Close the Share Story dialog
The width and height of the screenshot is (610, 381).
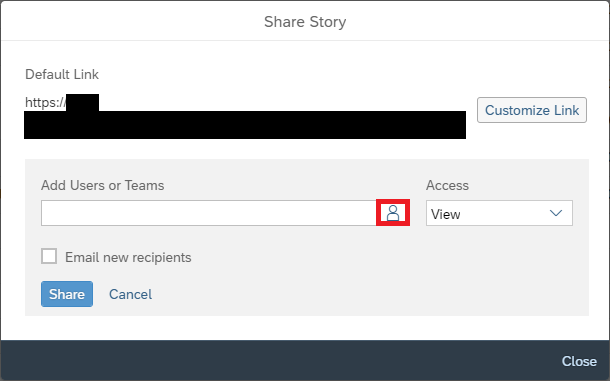pyautogui.click(x=579, y=361)
